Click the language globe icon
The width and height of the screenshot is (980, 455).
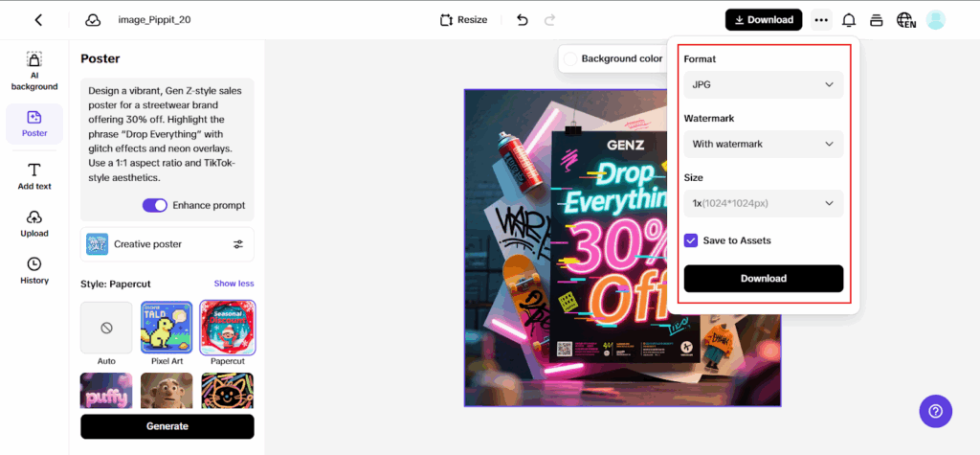point(904,19)
